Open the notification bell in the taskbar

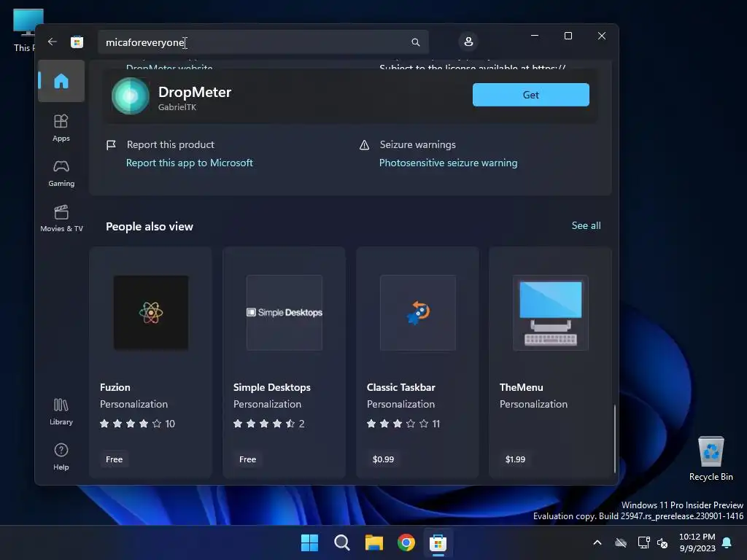(x=727, y=542)
